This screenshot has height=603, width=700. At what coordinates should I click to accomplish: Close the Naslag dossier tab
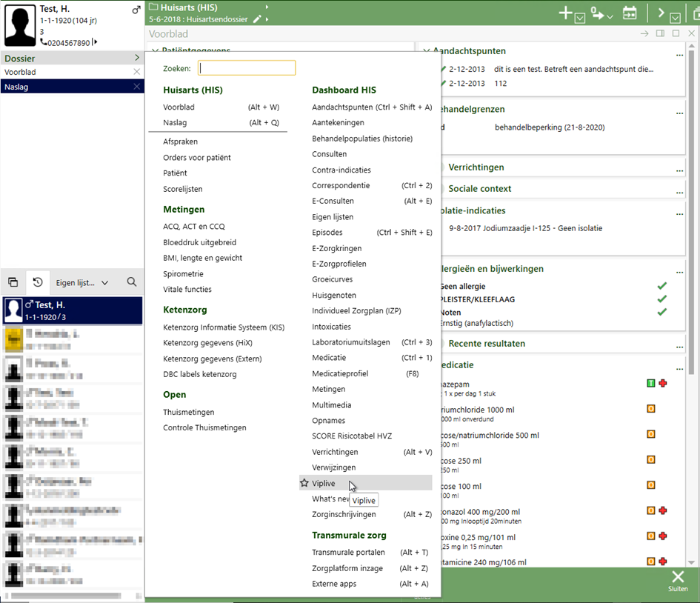click(136, 87)
